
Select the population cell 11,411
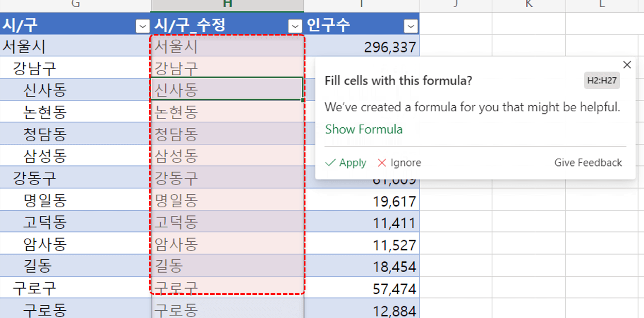361,222
